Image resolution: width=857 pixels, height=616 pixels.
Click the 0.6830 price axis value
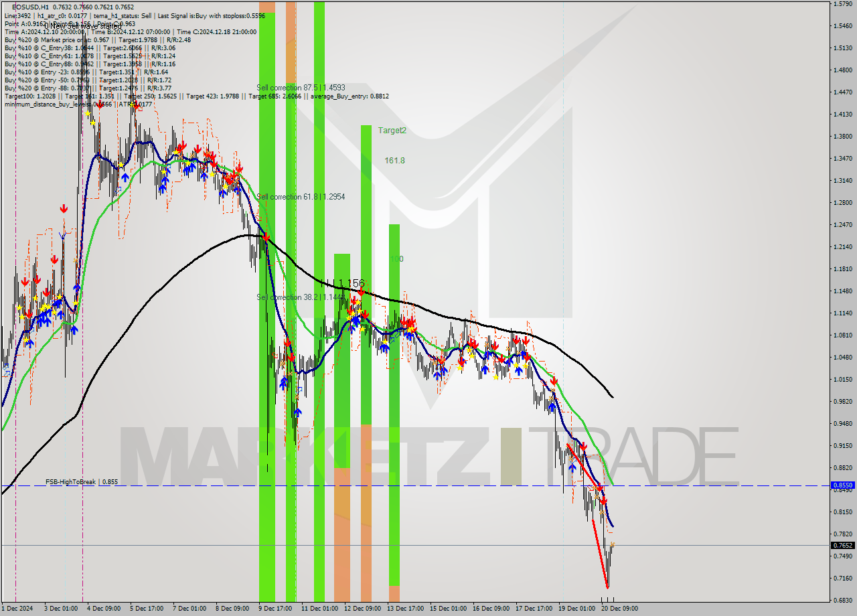pyautogui.click(x=842, y=601)
